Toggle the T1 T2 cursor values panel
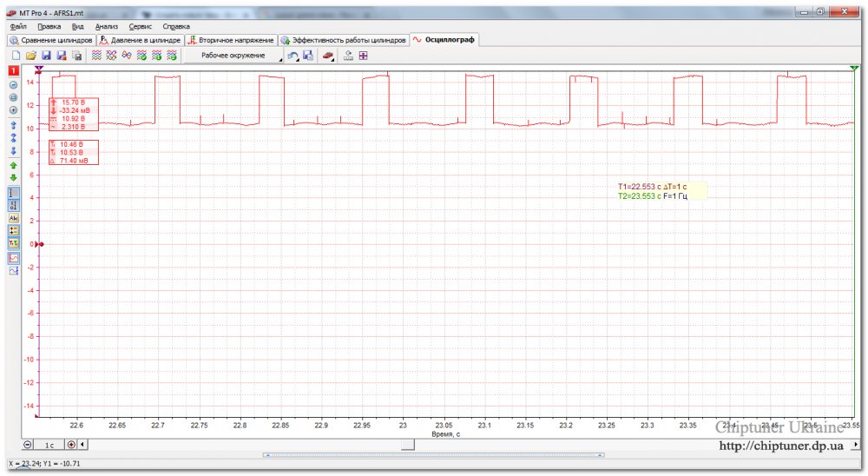868x476 pixels. 13,243
